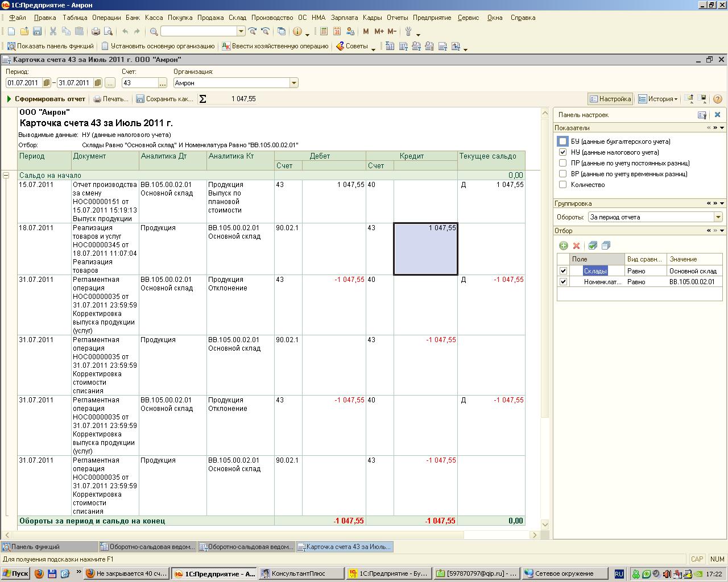The height and width of the screenshot is (582, 728).
Task: Click the 'Сформировать отчет' button
Action: [46, 99]
